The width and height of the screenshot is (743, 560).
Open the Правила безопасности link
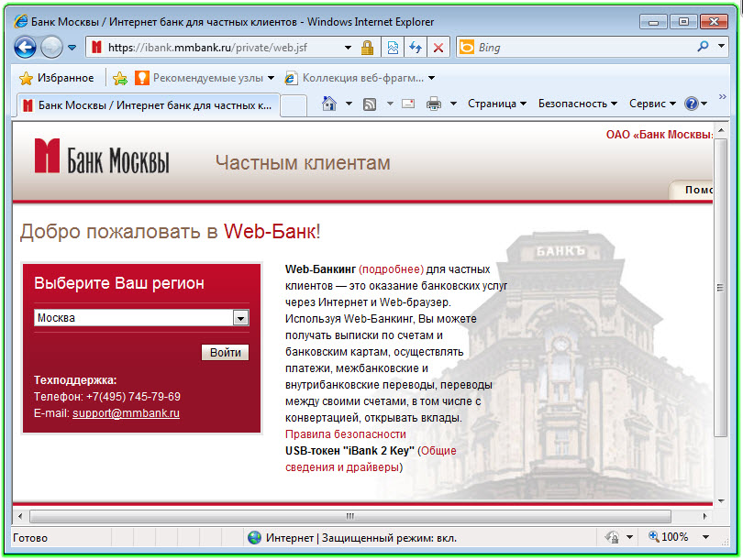(x=346, y=434)
